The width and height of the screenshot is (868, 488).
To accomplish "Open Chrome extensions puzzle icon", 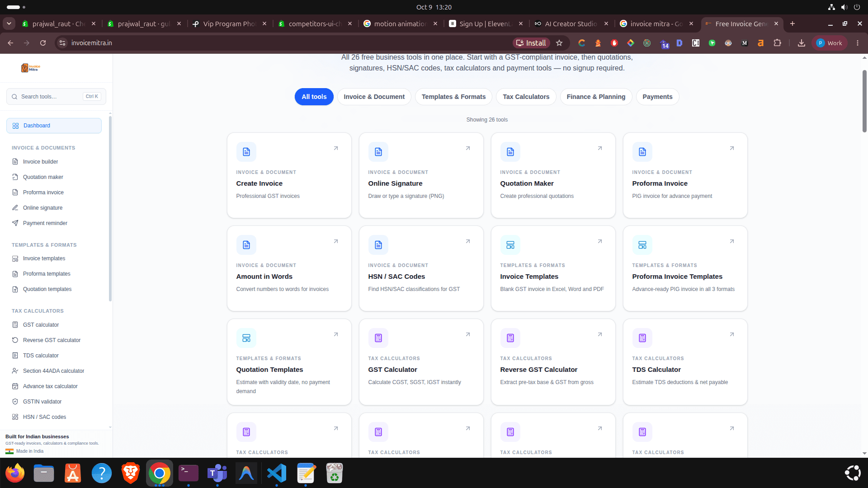I will (777, 43).
